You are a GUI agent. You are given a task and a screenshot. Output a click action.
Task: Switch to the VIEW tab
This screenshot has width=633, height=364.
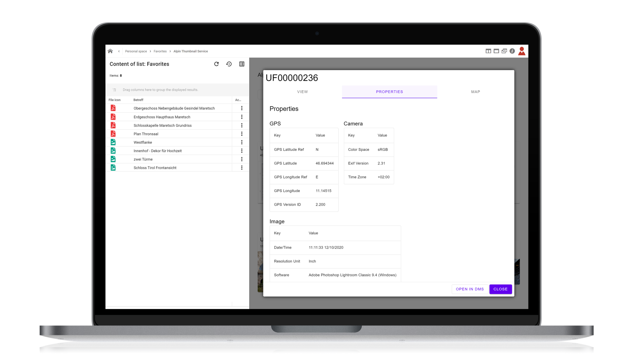pyautogui.click(x=302, y=92)
